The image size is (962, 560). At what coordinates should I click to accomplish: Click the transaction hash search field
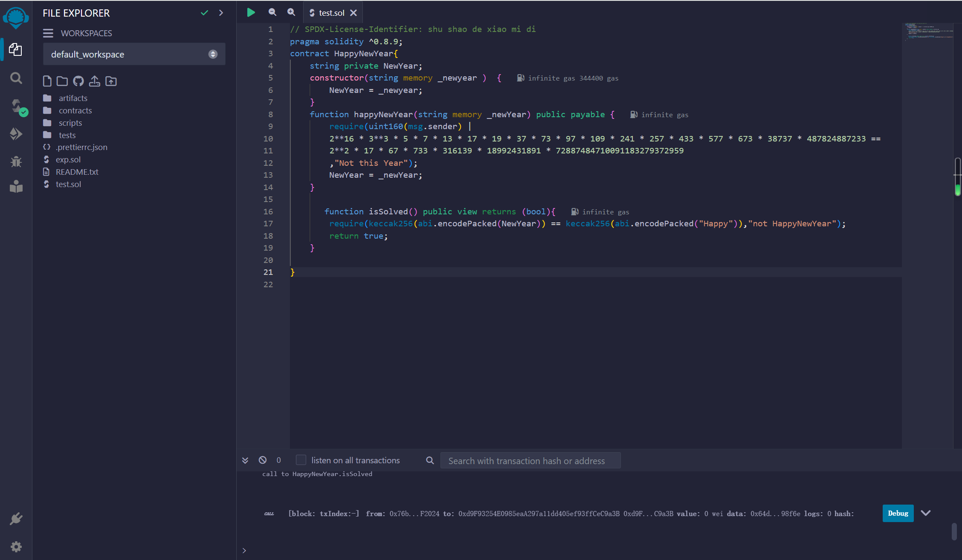[530, 461]
